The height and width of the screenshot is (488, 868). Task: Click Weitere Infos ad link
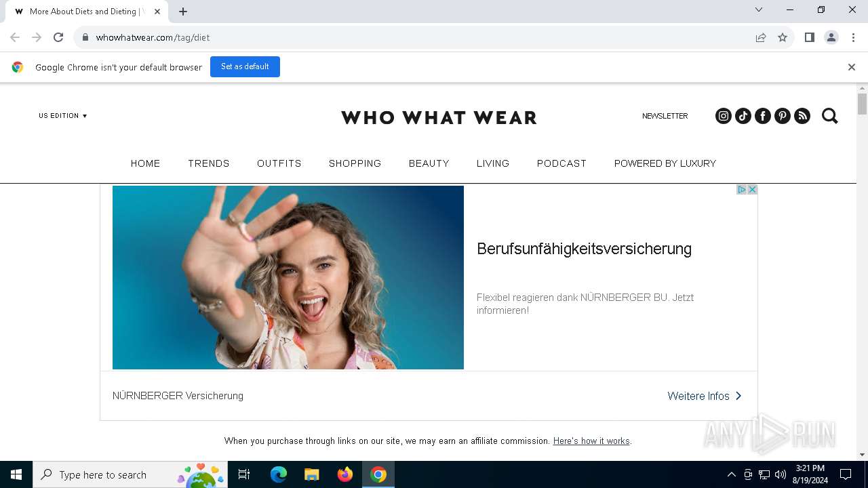(x=705, y=396)
